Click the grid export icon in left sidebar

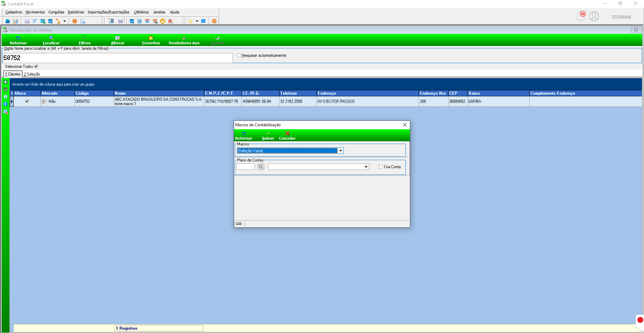pyautogui.click(x=5, y=111)
